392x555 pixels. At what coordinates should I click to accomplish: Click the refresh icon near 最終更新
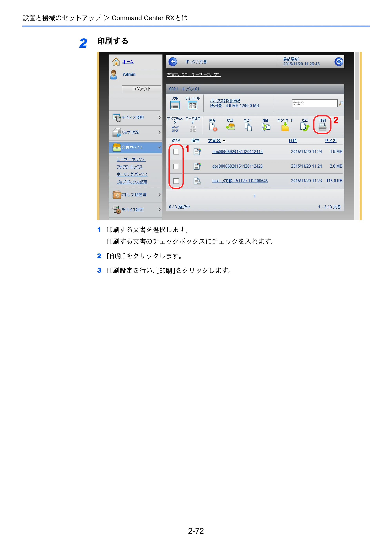click(338, 62)
